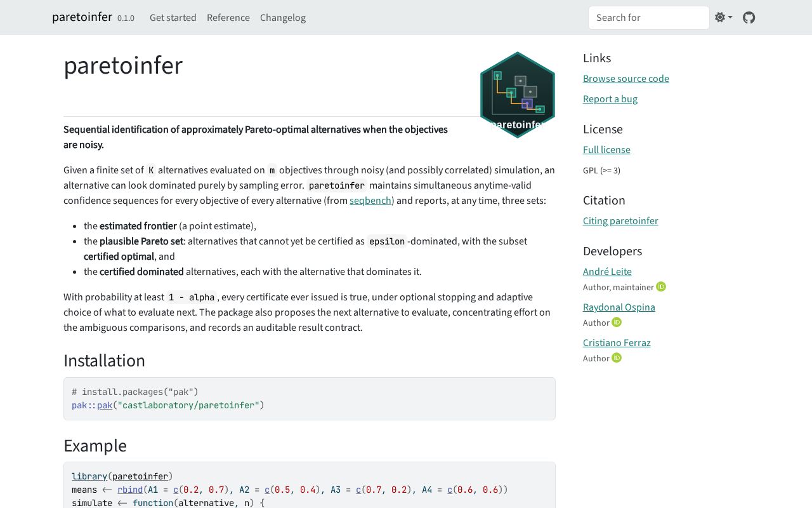
Task: Click the pak function link in code
Action: coord(105,405)
